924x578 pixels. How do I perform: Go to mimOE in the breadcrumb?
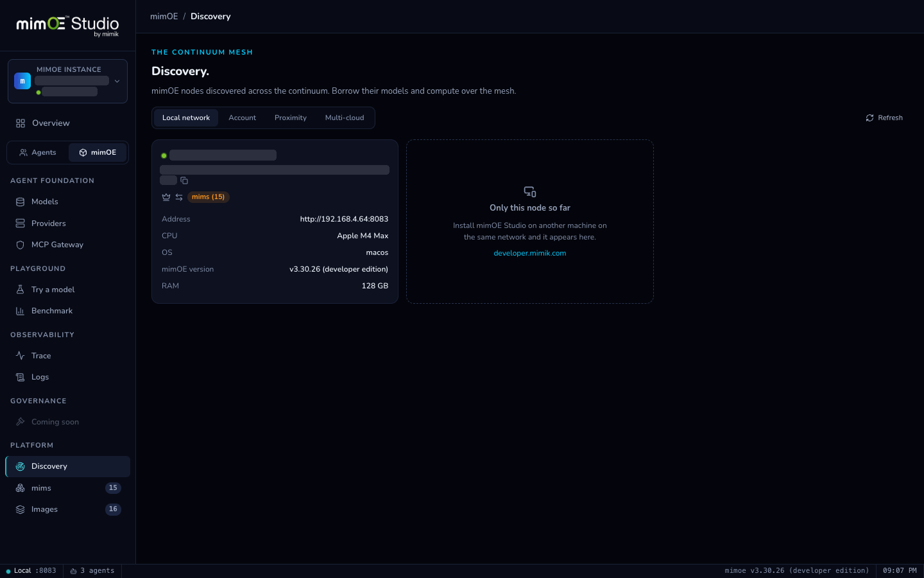[x=164, y=17]
